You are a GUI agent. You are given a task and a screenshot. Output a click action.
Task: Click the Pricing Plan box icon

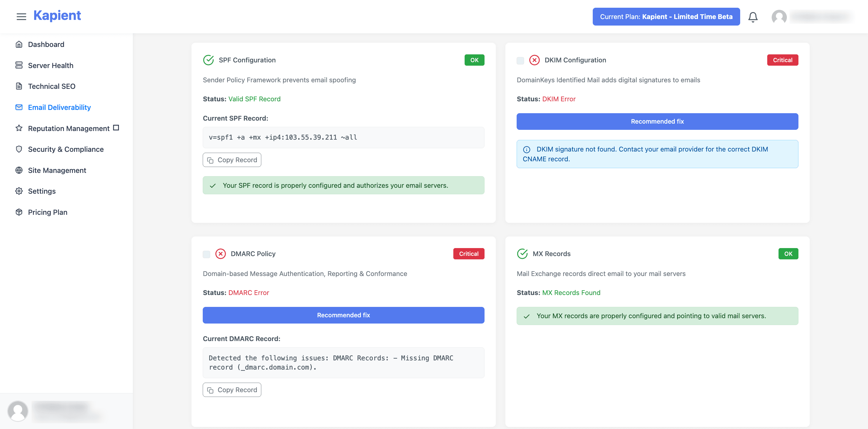[19, 212]
